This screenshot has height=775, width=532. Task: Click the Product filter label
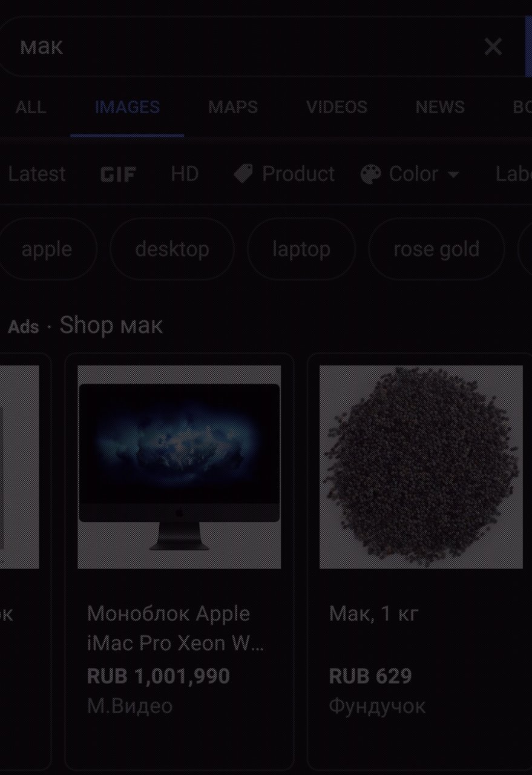[298, 174]
